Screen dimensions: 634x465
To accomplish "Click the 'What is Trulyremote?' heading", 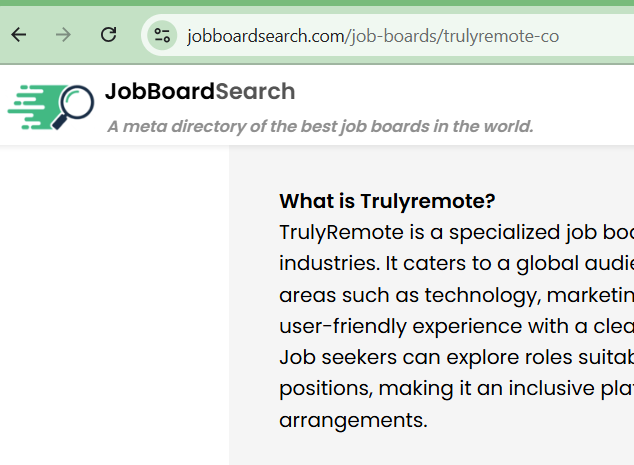I will point(387,201).
